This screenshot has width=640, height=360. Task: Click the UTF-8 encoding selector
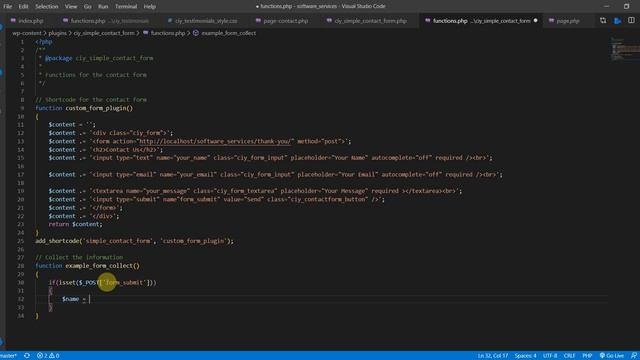pos(550,356)
